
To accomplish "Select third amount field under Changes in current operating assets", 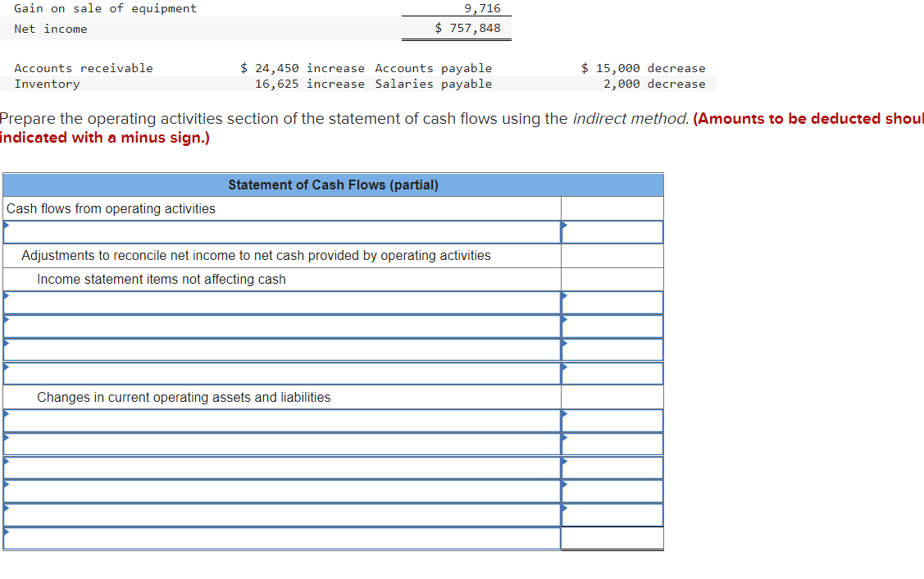I will click(x=612, y=467).
